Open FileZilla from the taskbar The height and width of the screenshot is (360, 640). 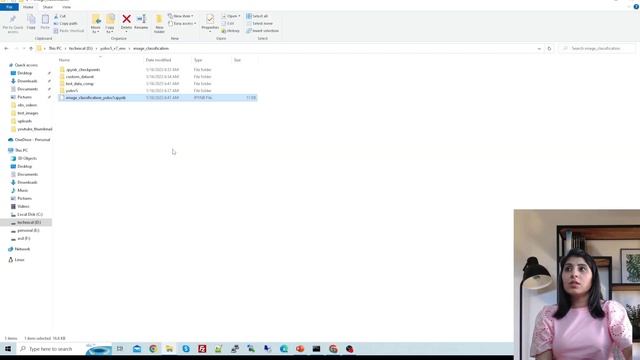pos(202,349)
